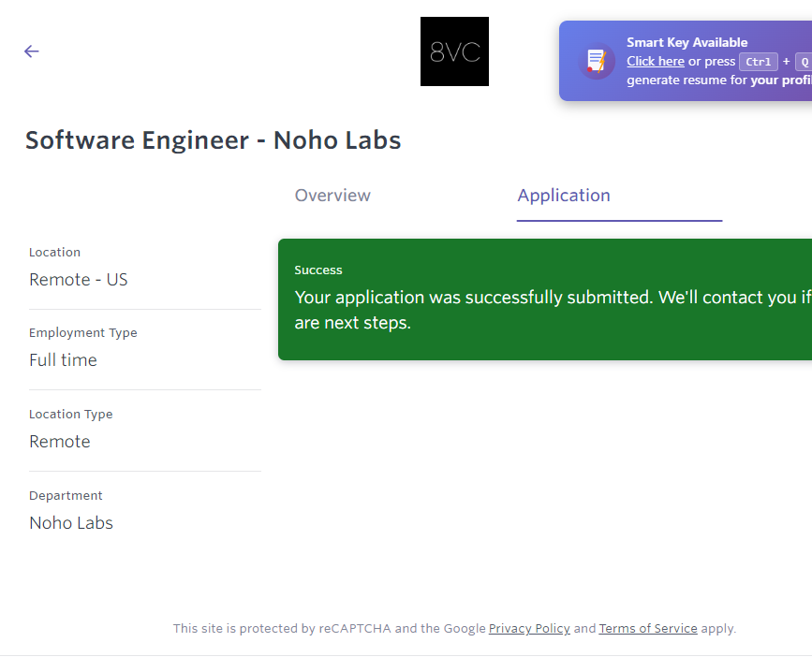Viewport: 812px width, 657px height.
Task: Click the Ctrl key badge
Action: pyautogui.click(x=759, y=62)
